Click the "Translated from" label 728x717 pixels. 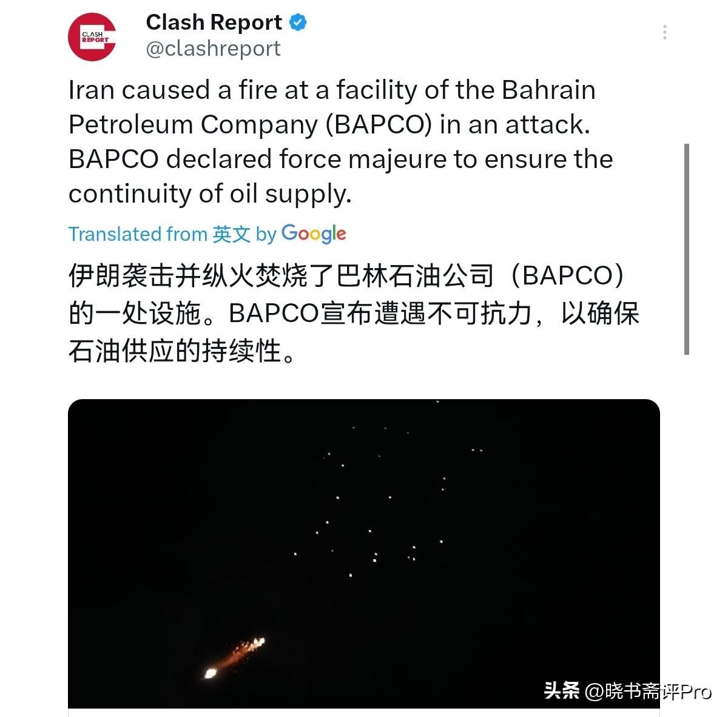pos(138,234)
